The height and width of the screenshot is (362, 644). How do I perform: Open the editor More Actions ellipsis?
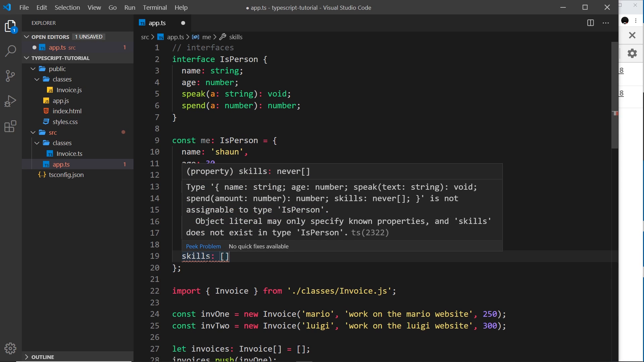606,23
